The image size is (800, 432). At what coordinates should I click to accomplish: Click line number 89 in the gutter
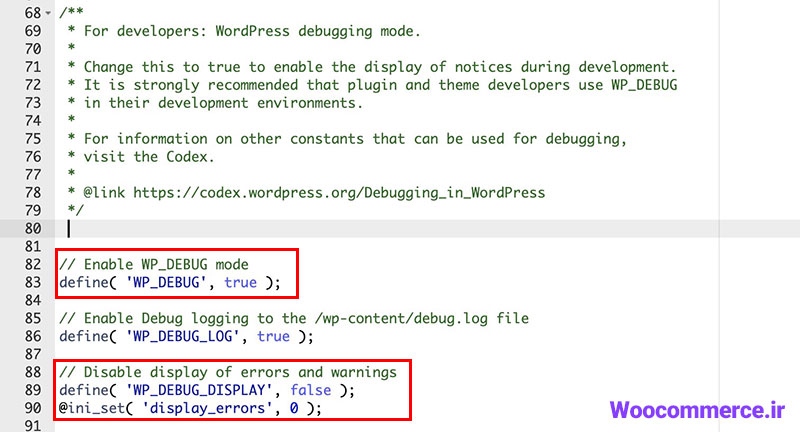(x=33, y=390)
